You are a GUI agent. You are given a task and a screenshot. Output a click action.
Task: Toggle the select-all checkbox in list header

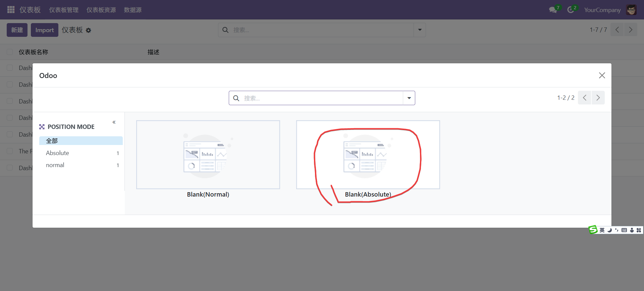(x=10, y=52)
